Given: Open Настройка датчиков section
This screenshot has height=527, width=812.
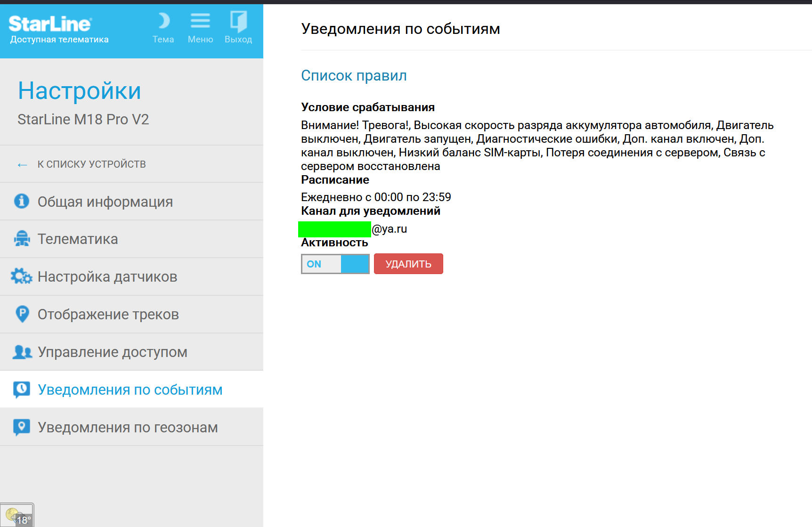Looking at the screenshot, I should tap(131, 277).
